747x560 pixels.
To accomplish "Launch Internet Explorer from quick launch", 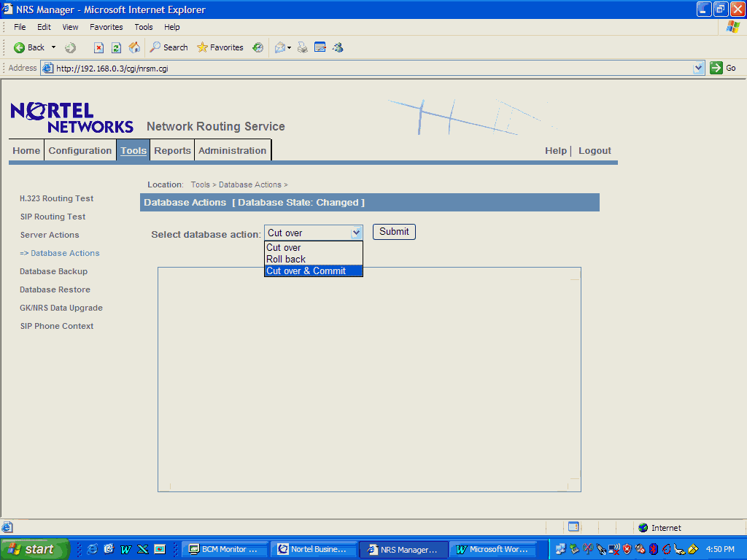I will (x=92, y=549).
